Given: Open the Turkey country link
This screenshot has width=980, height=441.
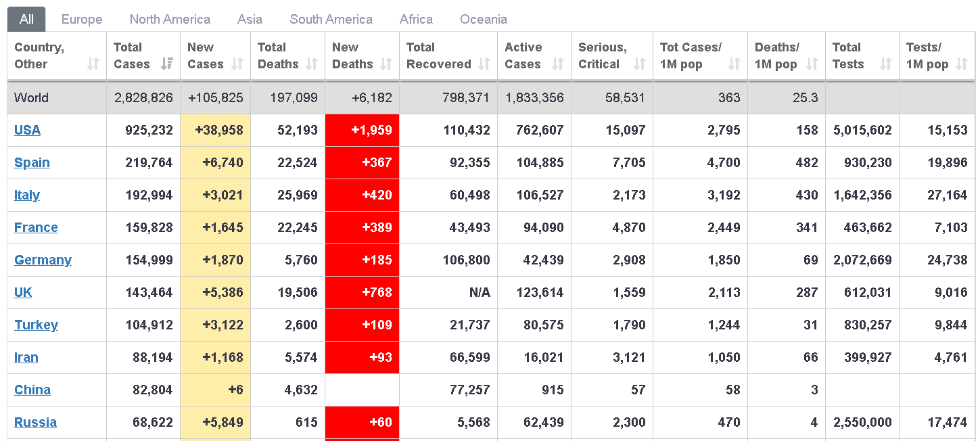Looking at the screenshot, I should pyautogui.click(x=36, y=325).
